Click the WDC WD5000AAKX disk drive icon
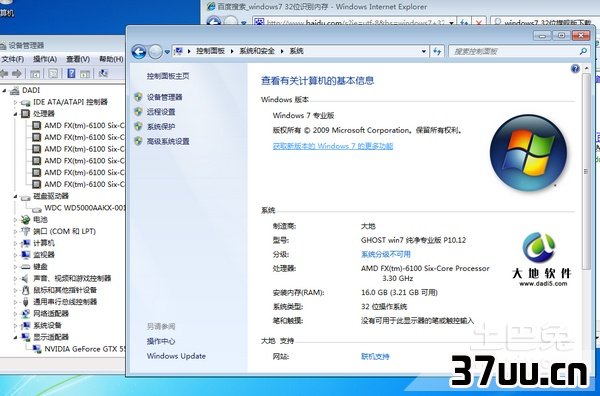600x396 pixels. tap(37, 208)
